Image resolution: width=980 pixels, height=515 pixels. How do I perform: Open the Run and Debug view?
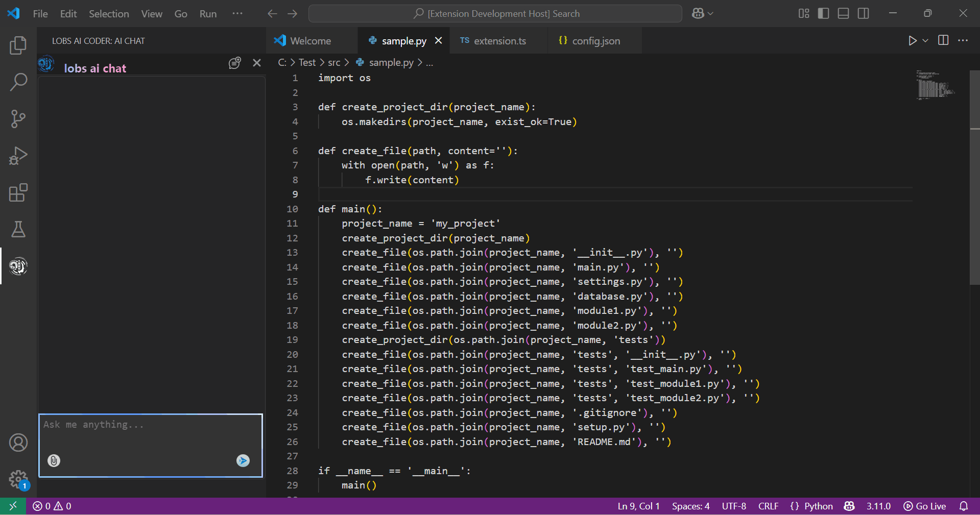pos(18,156)
